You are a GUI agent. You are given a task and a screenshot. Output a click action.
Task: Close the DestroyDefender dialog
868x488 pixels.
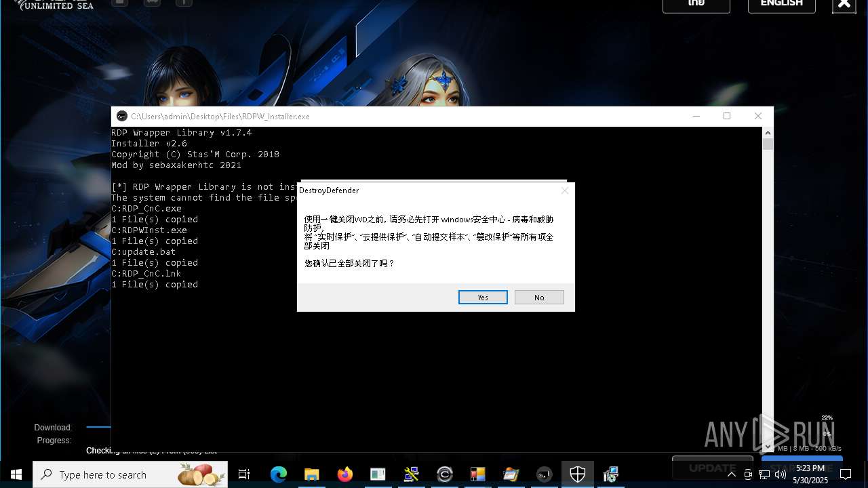pyautogui.click(x=564, y=190)
